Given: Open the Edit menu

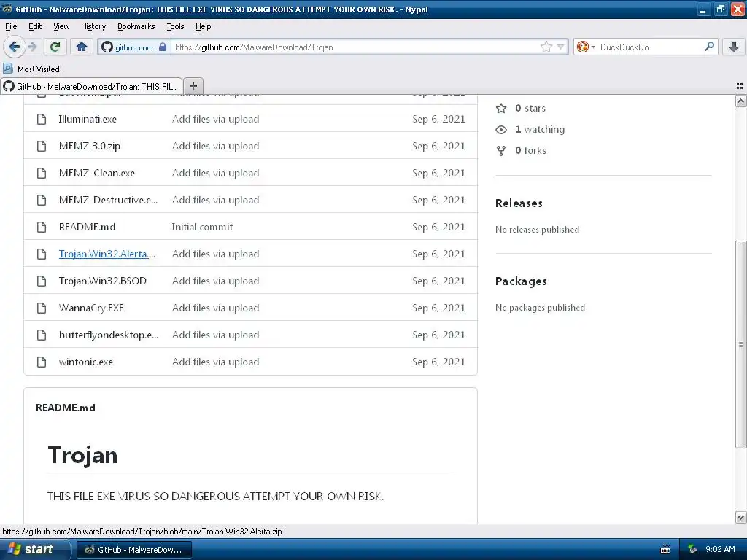Looking at the screenshot, I should pos(35,26).
